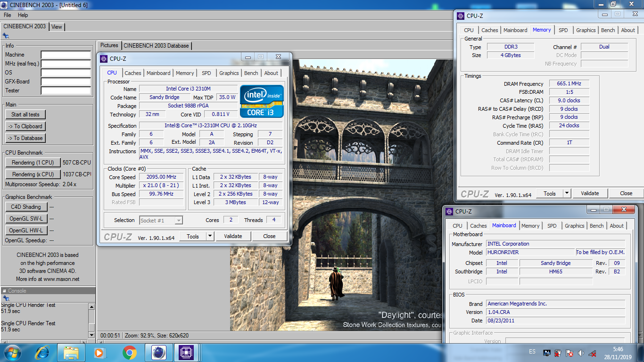This screenshot has width=644, height=362.
Task: Click the CPU-Z title bar icon in the CPU window
Action: (x=104, y=59)
